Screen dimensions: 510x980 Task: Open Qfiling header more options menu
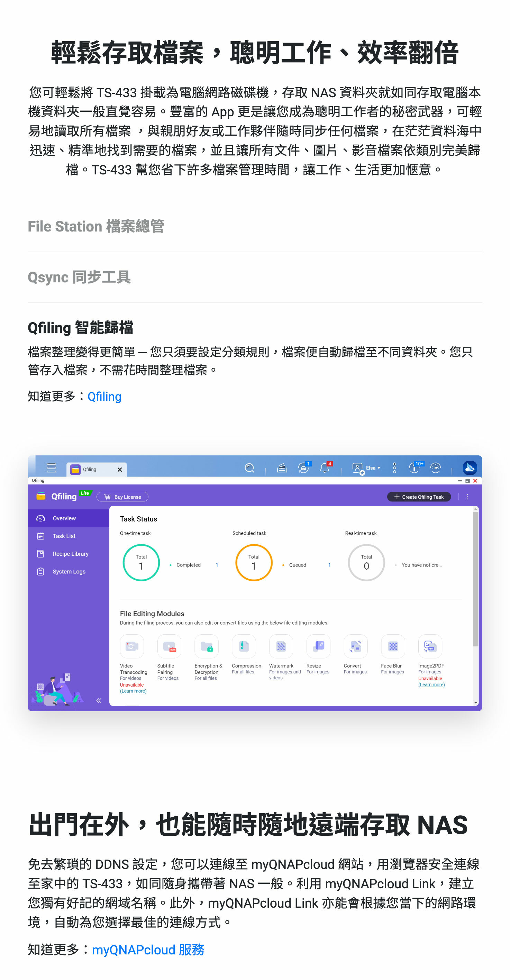[467, 497]
